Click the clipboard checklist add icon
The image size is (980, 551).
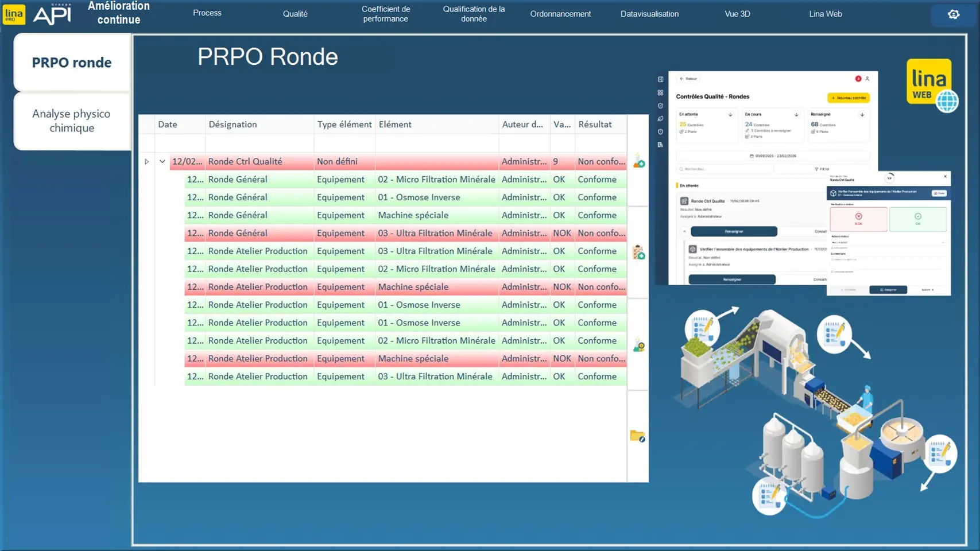(x=638, y=252)
